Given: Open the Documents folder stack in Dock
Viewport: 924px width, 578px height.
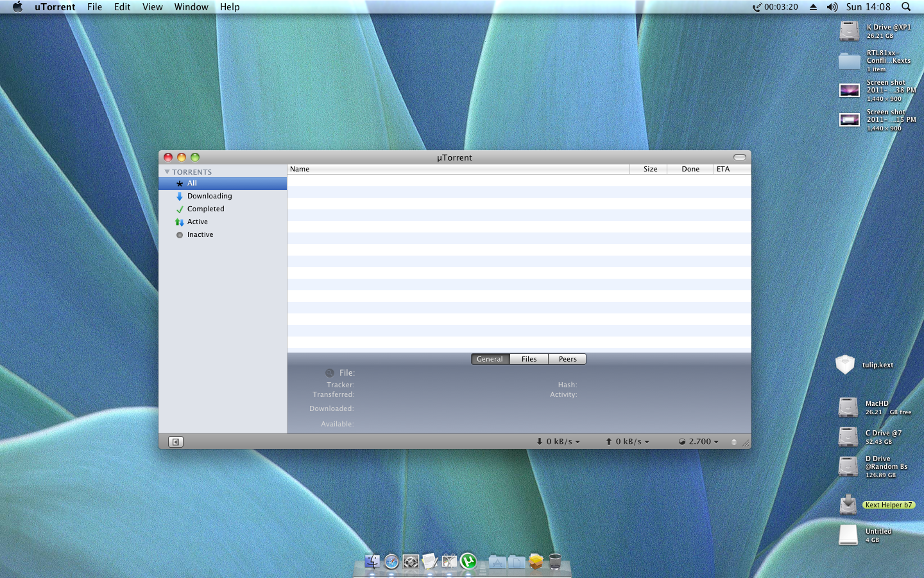Looking at the screenshot, I should pyautogui.click(x=517, y=562).
